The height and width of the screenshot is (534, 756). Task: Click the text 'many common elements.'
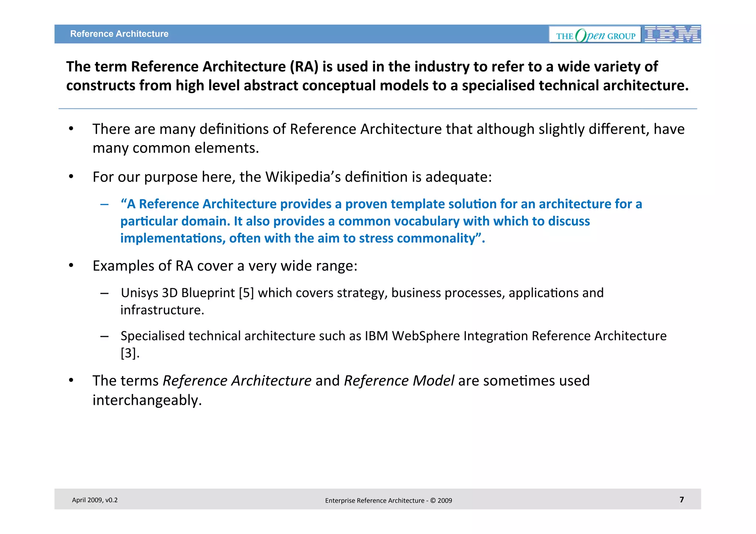(x=176, y=148)
